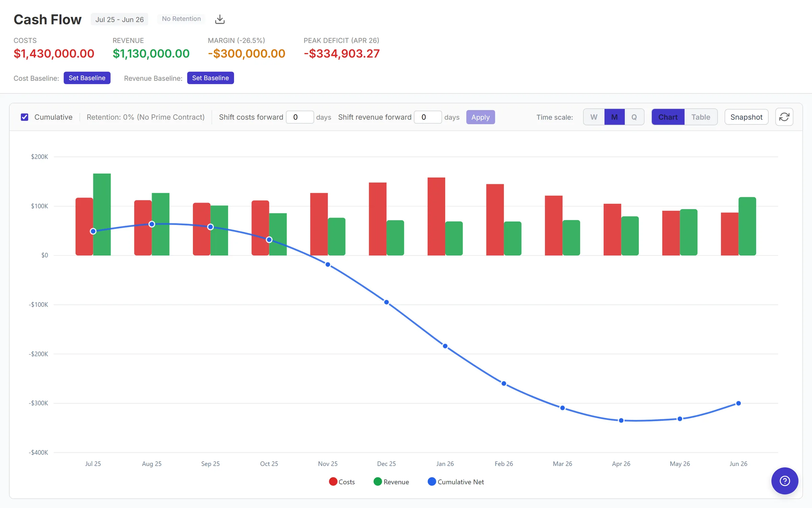The image size is (812, 508).
Task: Switch time scale to quarterly Q
Action: [x=634, y=117]
